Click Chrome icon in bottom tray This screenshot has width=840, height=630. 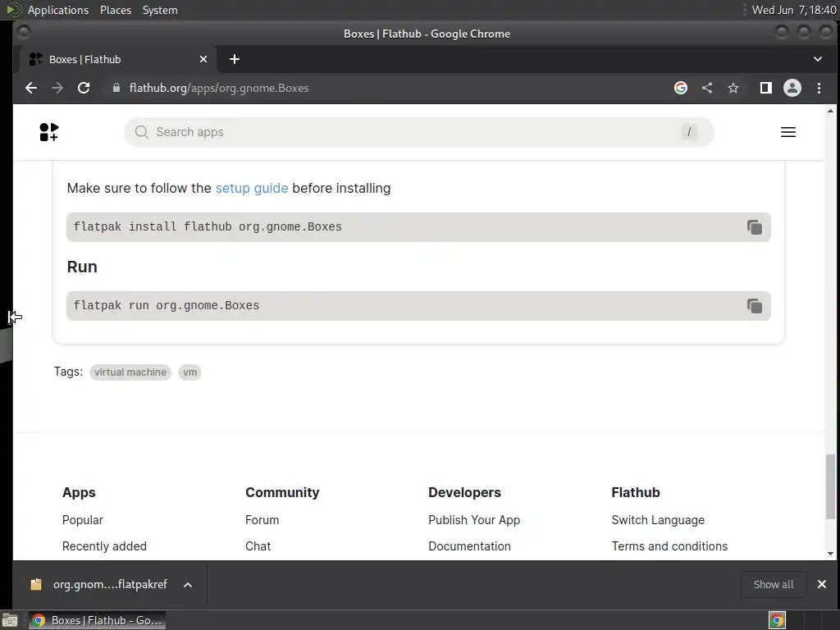coord(777,620)
